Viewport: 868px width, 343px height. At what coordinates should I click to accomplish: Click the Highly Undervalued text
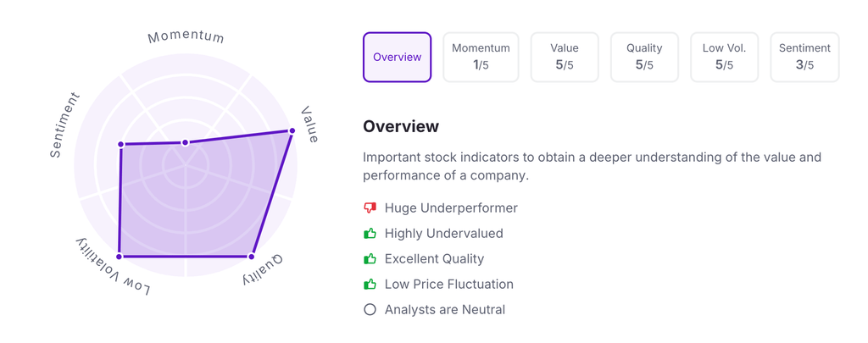coord(443,234)
